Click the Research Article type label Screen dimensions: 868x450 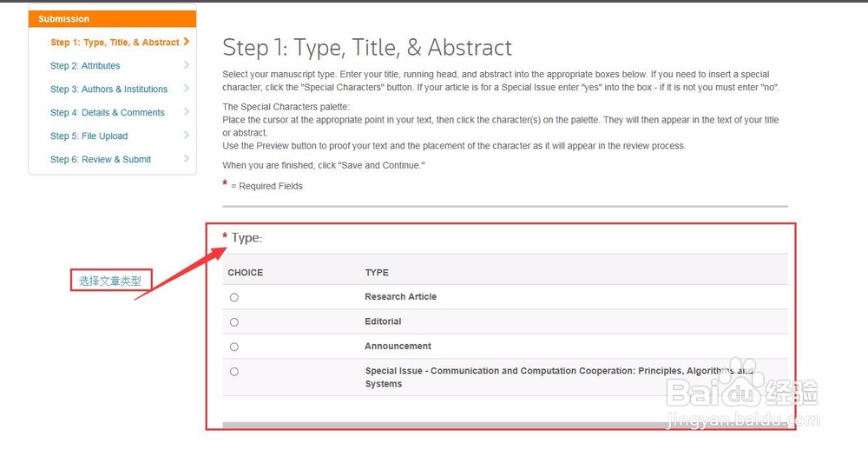400,296
